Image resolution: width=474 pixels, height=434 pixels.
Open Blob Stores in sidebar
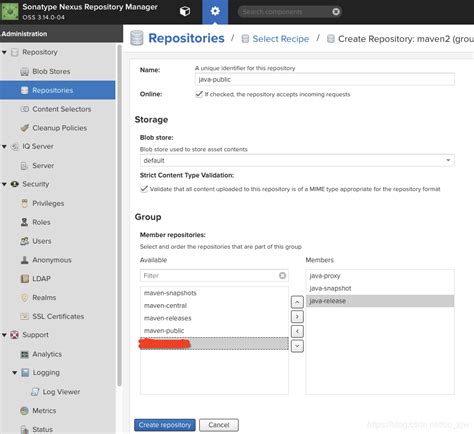[x=51, y=71]
